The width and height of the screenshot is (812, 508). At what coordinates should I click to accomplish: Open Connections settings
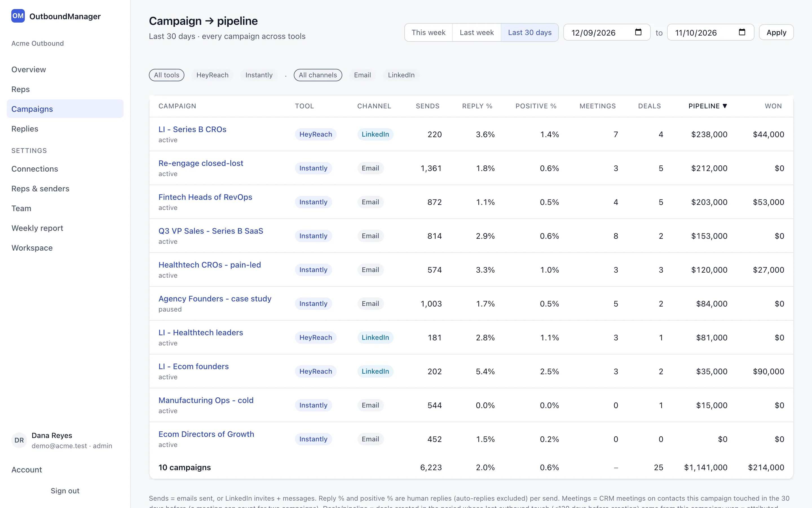coord(65,169)
